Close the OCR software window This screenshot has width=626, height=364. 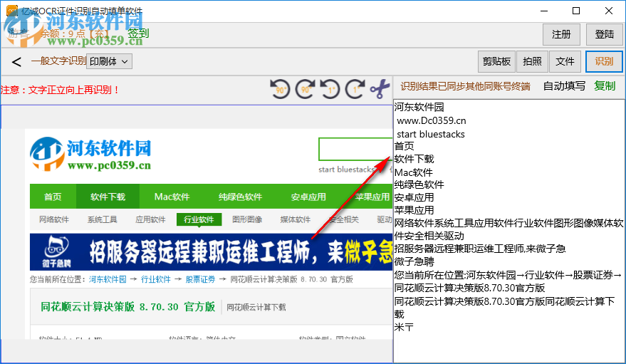tap(609, 11)
